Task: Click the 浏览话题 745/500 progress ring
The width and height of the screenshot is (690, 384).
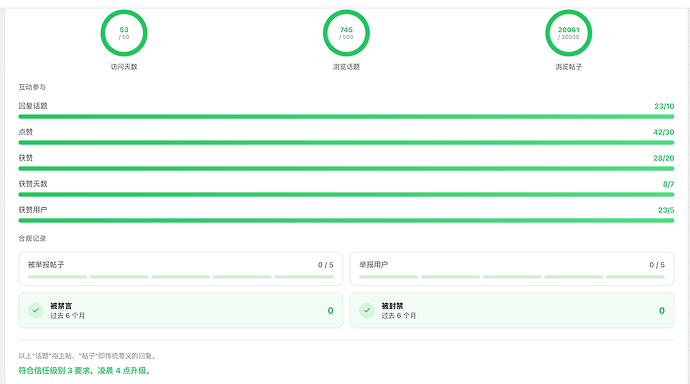Action: (346, 33)
